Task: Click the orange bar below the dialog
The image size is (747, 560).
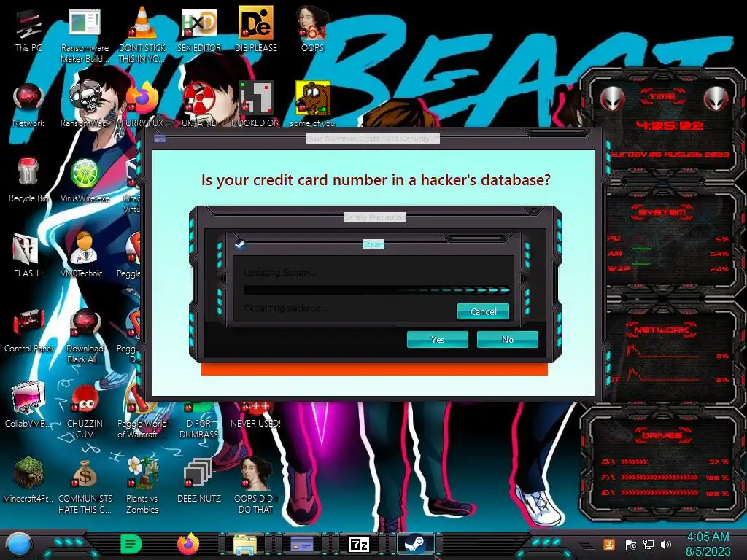Action: [374, 370]
